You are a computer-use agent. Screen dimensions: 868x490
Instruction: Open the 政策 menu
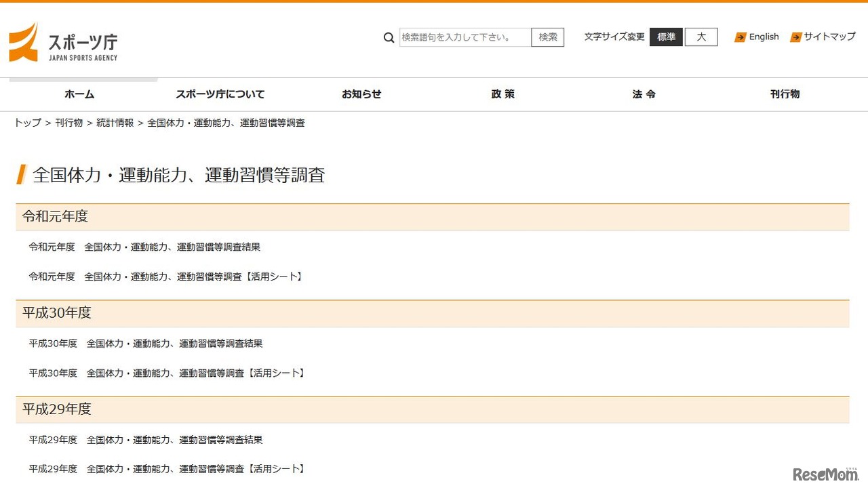tap(502, 94)
